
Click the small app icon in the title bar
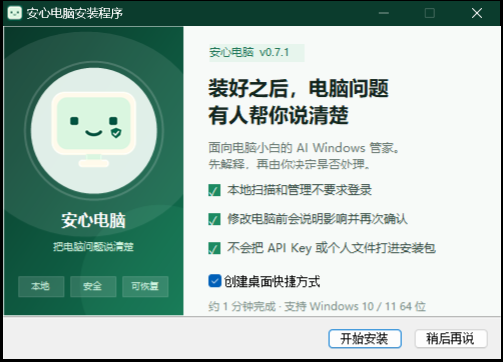point(15,13)
